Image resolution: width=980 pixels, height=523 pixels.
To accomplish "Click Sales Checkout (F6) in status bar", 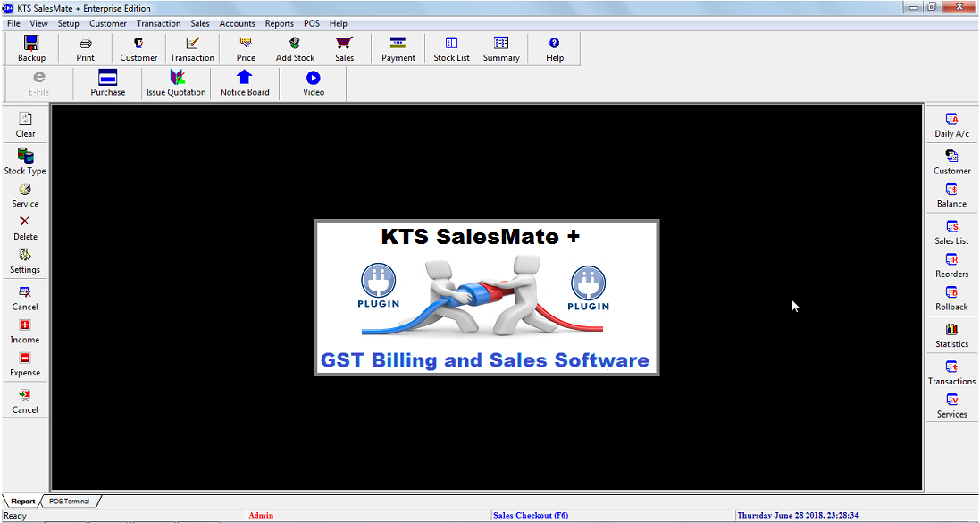I will [x=530, y=516].
